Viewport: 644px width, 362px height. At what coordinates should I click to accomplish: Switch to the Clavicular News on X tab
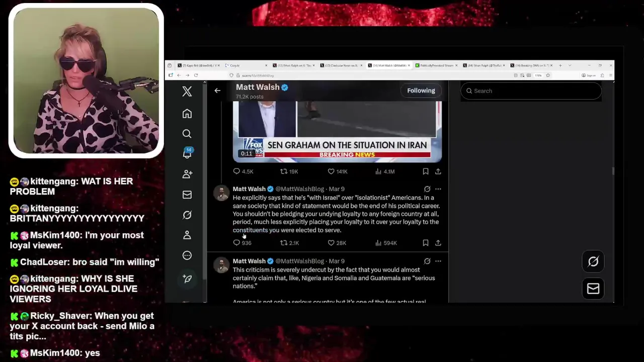point(341,65)
